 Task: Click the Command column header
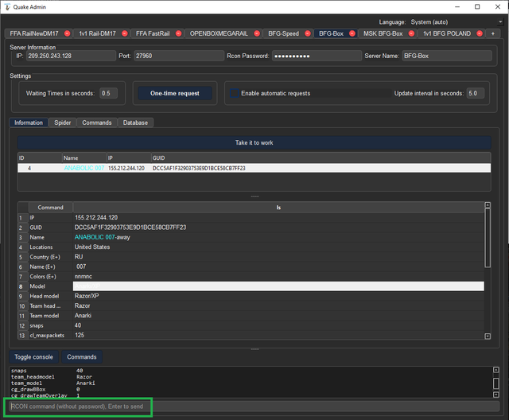click(50, 208)
